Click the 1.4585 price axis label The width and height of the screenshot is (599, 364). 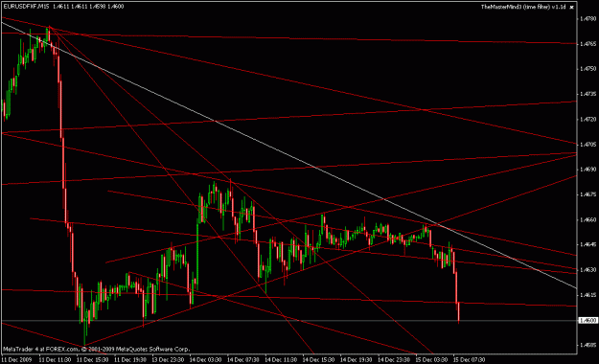(587, 345)
